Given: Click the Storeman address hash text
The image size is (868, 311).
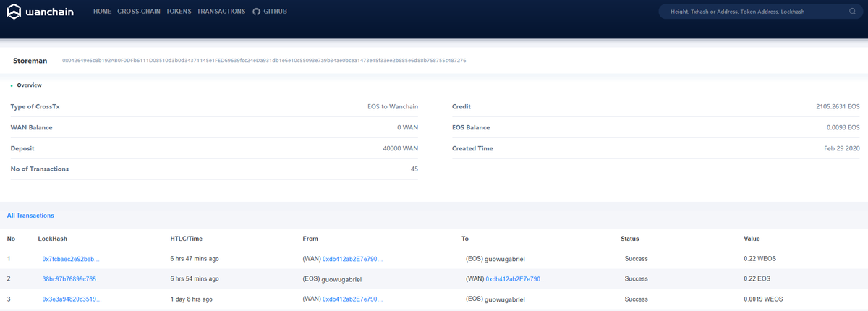Looking at the screenshot, I should click(x=264, y=61).
